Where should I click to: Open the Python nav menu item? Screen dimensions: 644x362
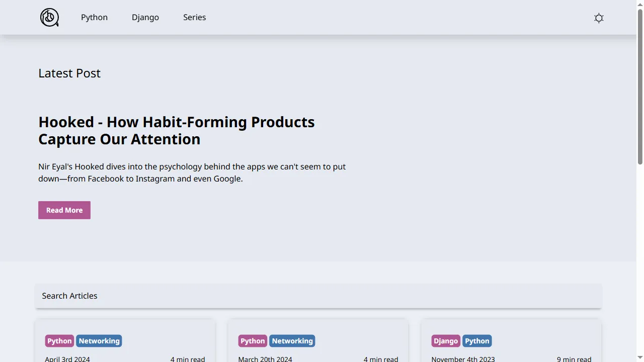(x=94, y=18)
